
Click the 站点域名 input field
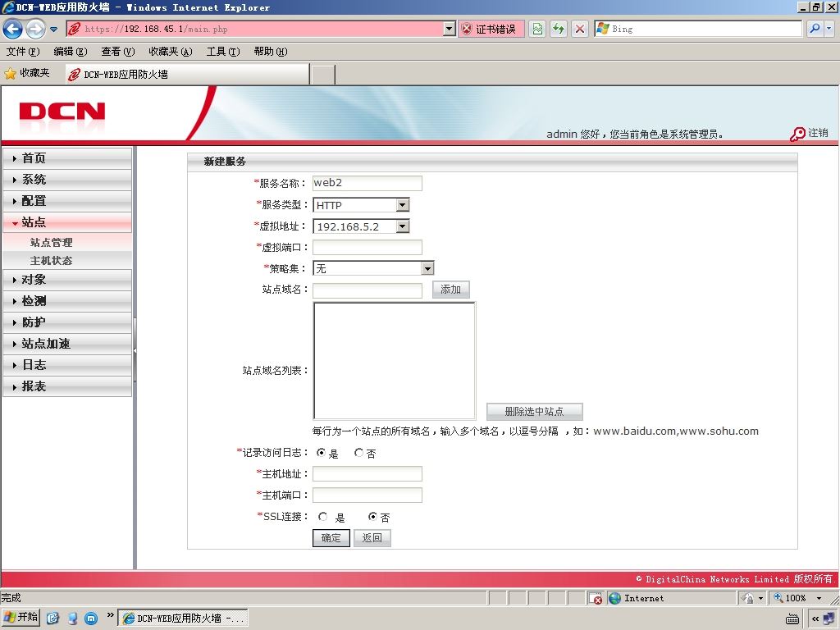click(367, 290)
